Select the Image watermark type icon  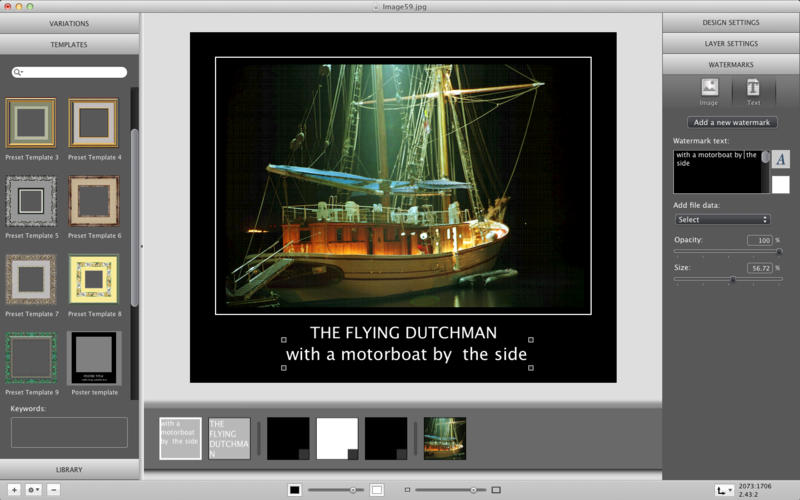(x=709, y=90)
